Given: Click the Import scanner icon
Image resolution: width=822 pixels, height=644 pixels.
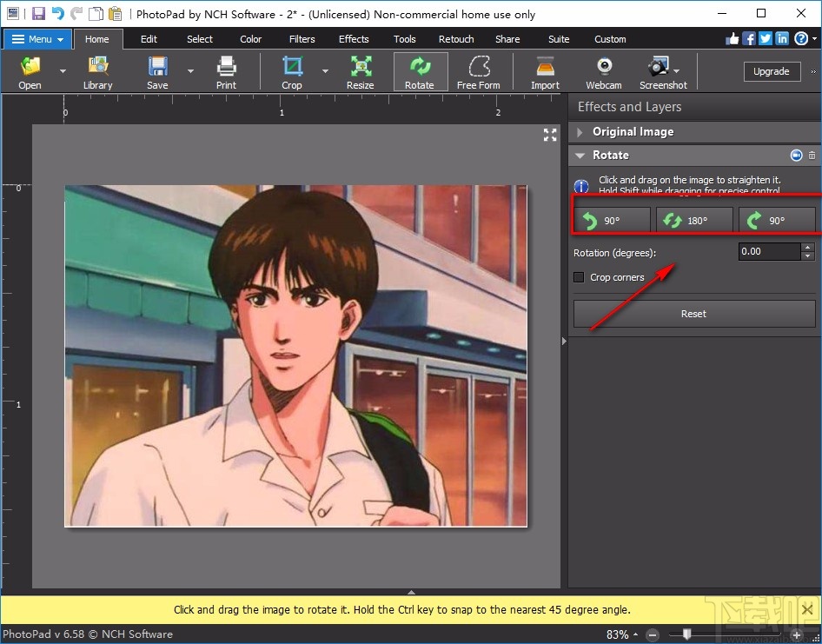Looking at the screenshot, I should 545,71.
